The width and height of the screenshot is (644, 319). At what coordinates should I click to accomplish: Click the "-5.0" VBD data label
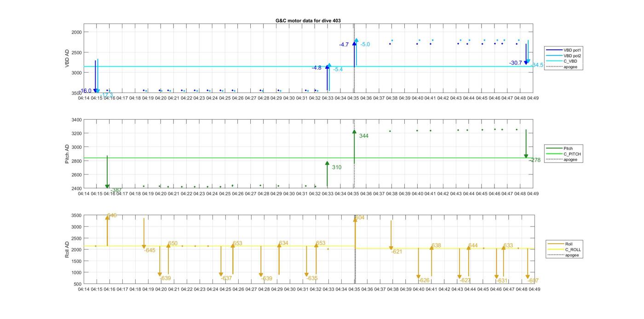pos(365,45)
